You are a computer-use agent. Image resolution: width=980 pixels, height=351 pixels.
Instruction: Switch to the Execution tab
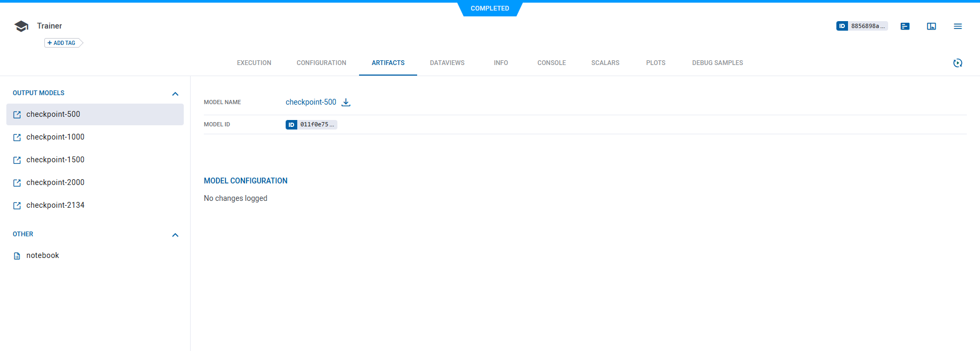point(254,63)
